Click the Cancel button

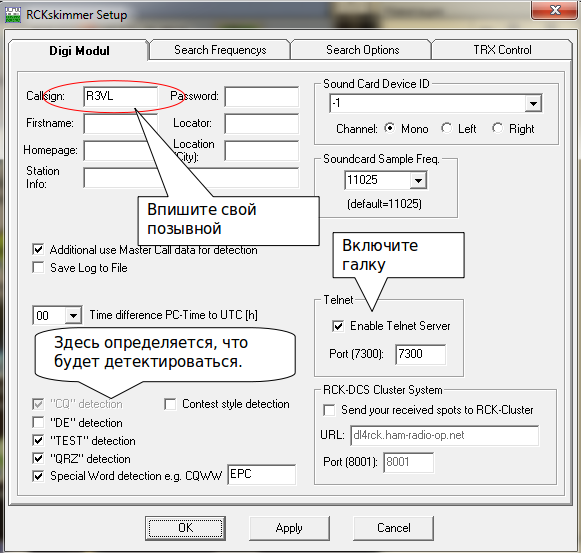tap(394, 528)
